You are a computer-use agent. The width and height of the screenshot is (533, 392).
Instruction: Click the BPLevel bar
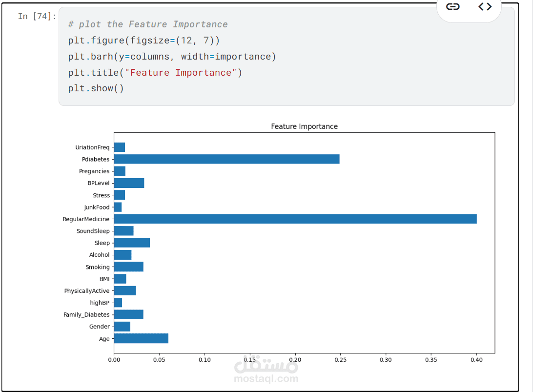[x=129, y=183]
